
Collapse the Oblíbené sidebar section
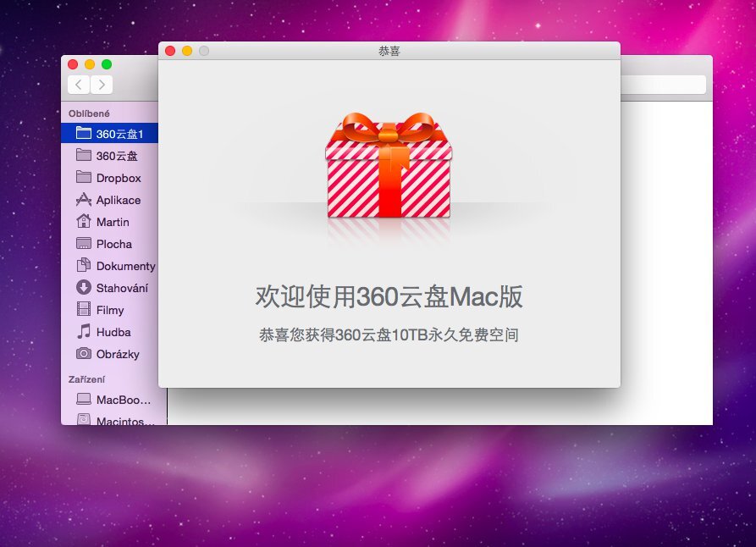click(87, 113)
